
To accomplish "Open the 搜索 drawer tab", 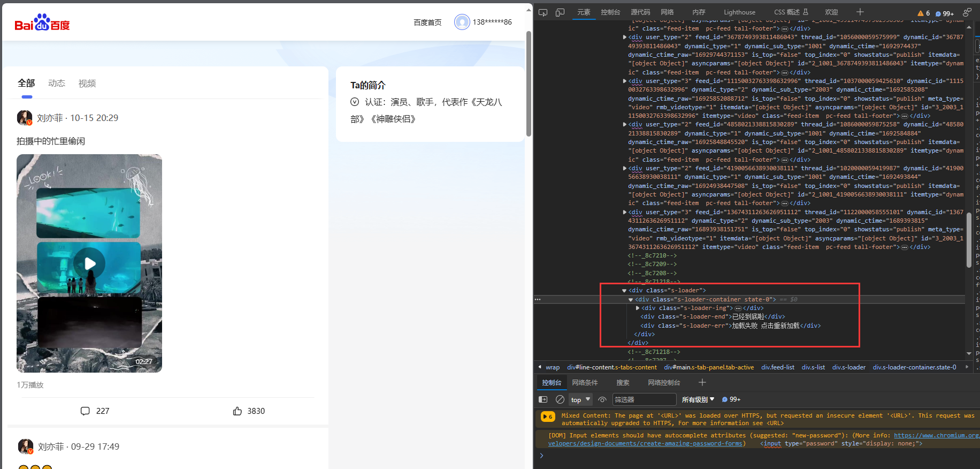I will [623, 383].
